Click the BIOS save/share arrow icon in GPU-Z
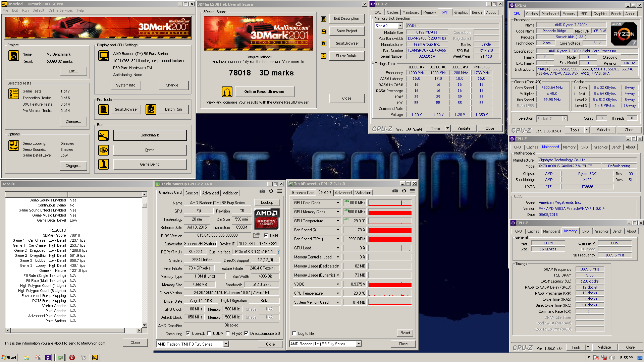The height and width of the screenshot is (362, 644). coord(256,235)
